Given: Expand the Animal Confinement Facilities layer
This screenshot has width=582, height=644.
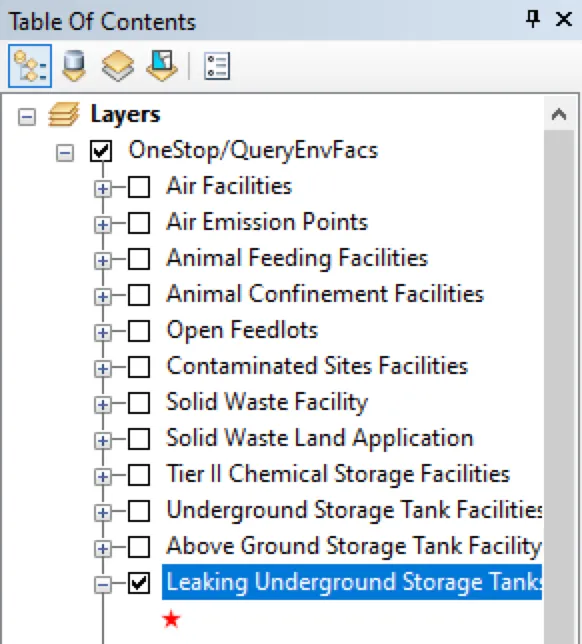Looking at the screenshot, I should (x=103, y=297).
